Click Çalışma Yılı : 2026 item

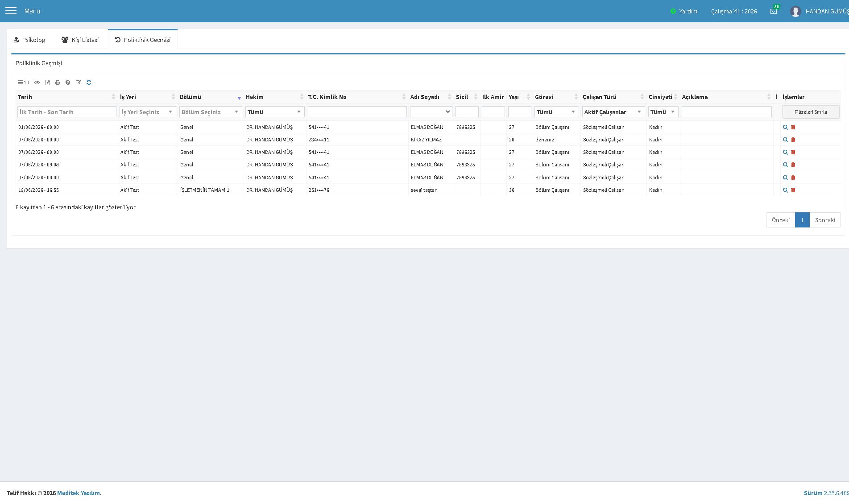tap(734, 11)
